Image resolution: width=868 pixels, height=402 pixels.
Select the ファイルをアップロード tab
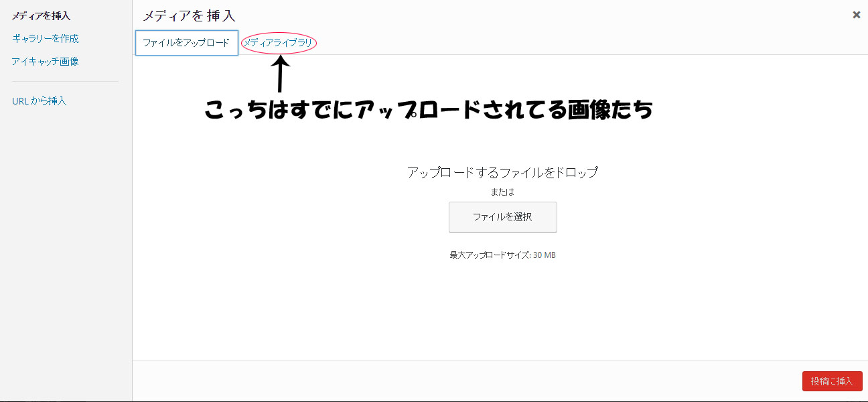click(186, 43)
